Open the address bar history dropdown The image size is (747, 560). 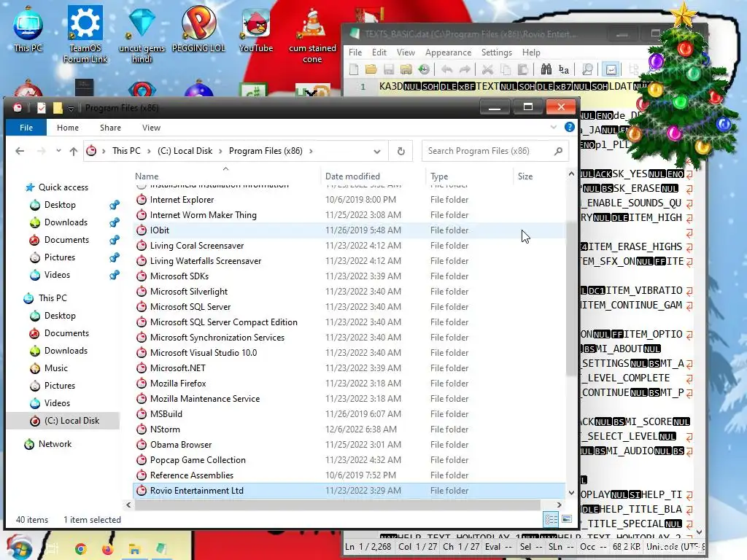click(377, 152)
